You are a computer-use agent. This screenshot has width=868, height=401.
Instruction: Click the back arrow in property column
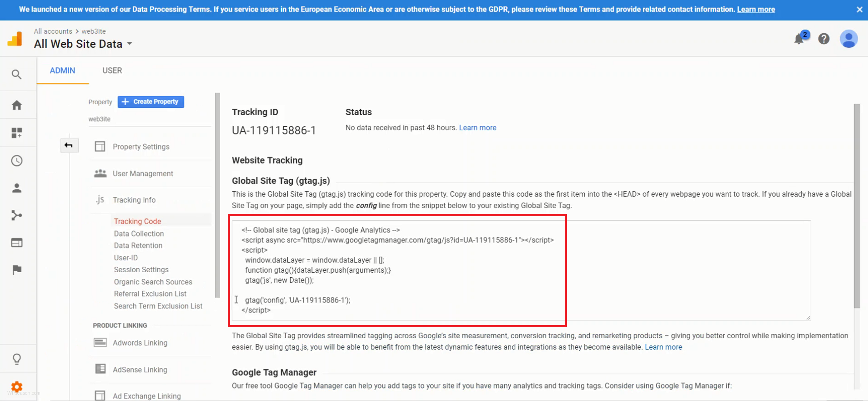click(x=69, y=145)
